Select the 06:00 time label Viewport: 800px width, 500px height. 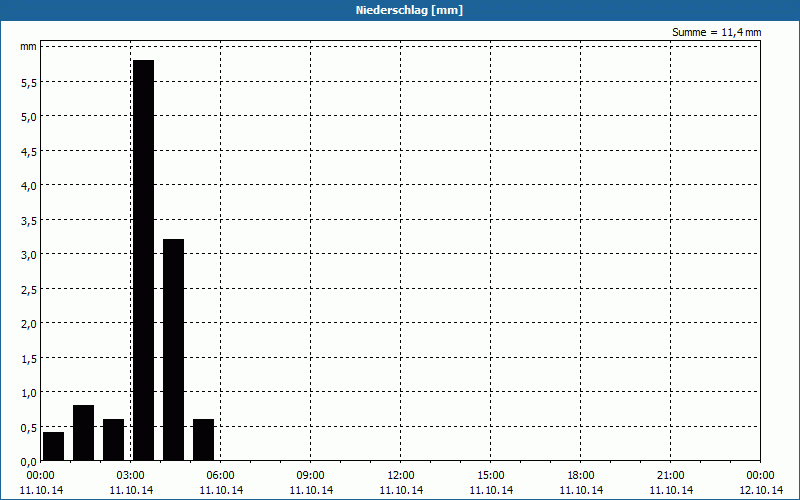pos(220,476)
